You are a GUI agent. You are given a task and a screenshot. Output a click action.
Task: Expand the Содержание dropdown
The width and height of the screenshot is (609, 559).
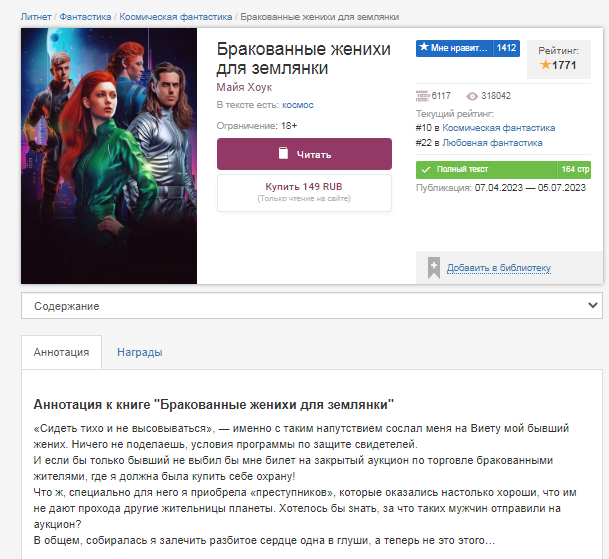click(312, 306)
